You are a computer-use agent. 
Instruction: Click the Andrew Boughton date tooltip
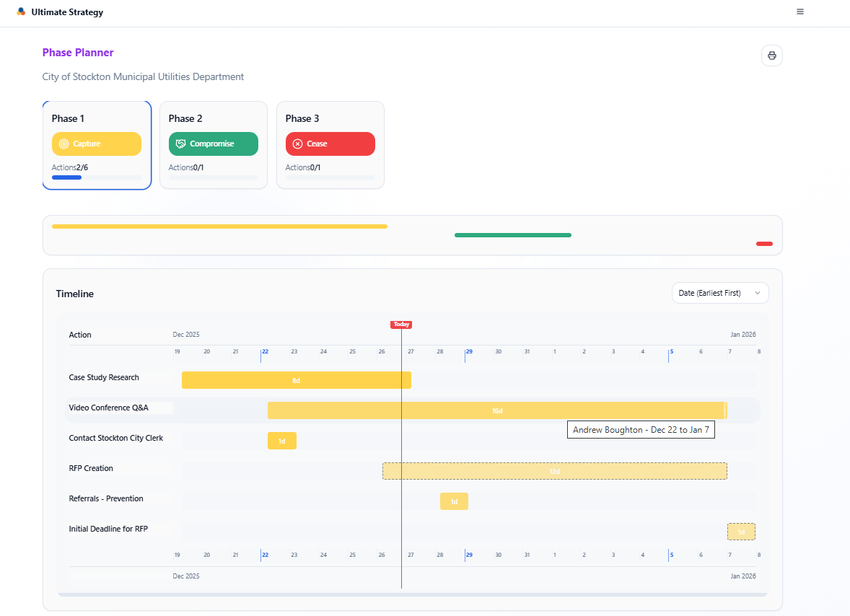(x=641, y=429)
